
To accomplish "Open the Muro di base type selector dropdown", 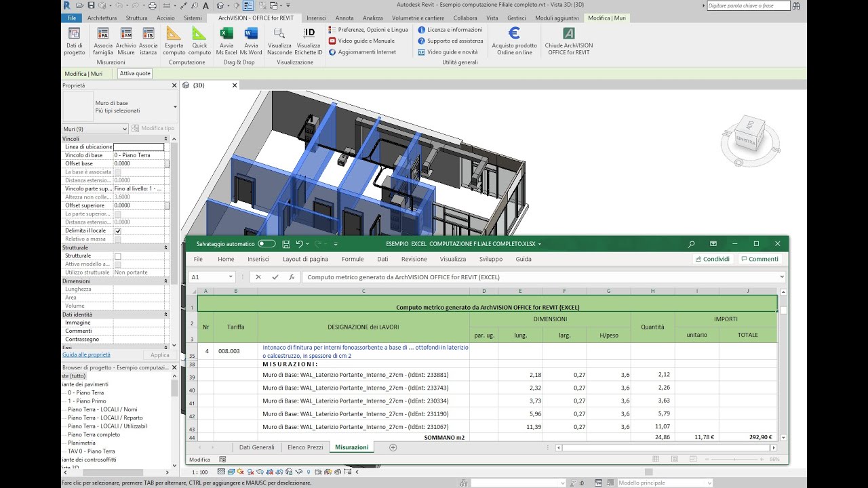I will (175, 107).
